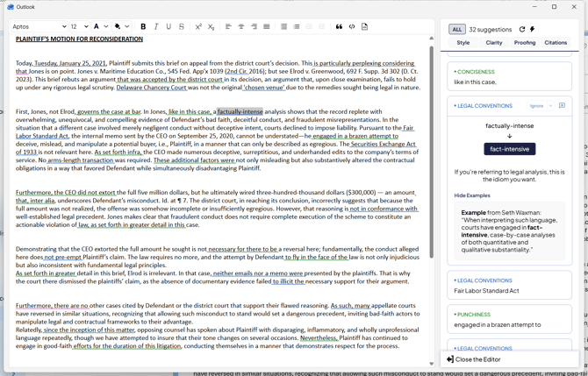The image size is (588, 376).
Task: Click the 'to illicit the' underlined phrase
Action: (x=289, y=281)
